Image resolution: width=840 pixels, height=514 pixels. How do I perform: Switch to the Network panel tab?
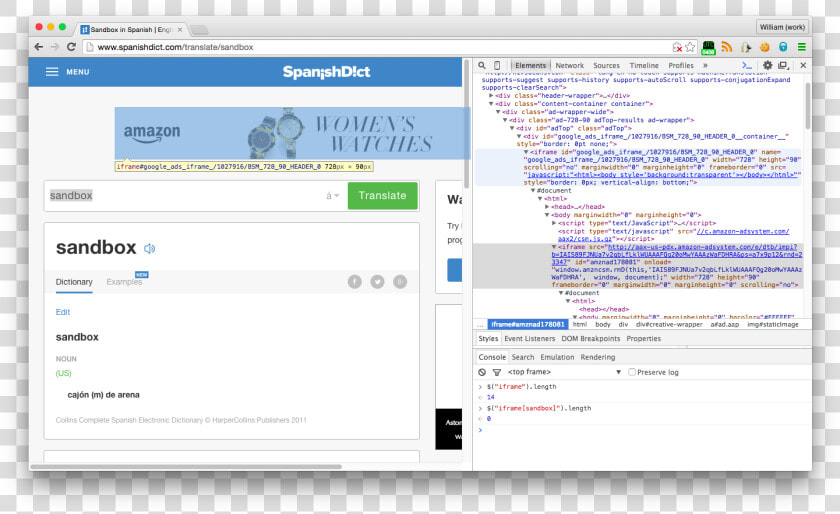pos(569,65)
